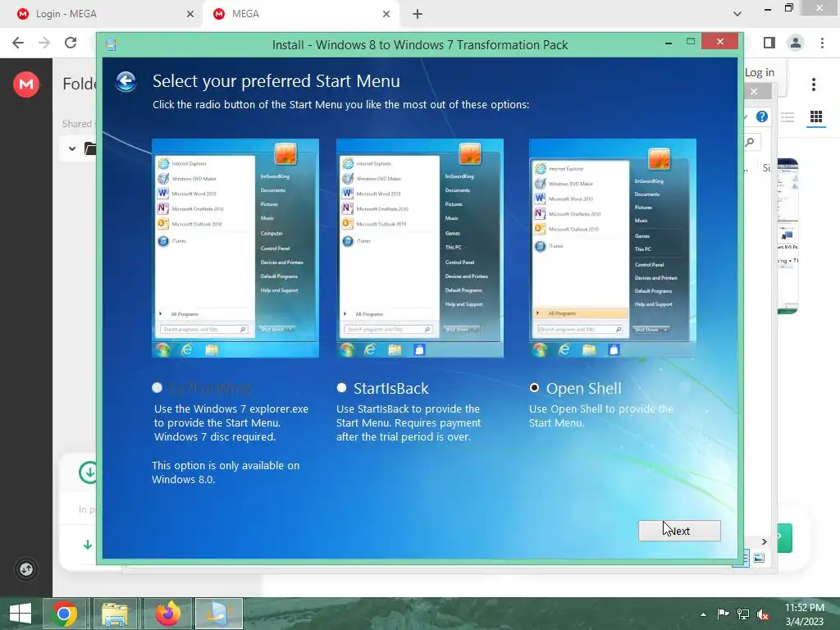Open MEGA page's vertical three-dot menu

[x=814, y=84]
